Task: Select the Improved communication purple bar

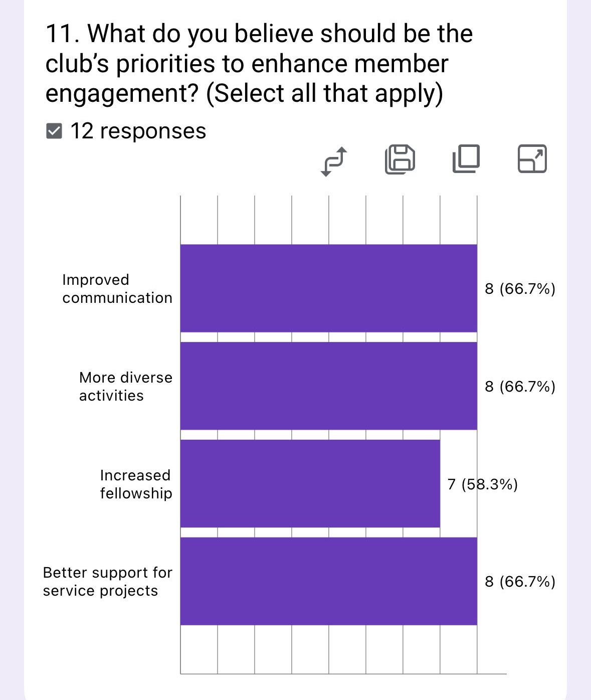Action: [328, 288]
